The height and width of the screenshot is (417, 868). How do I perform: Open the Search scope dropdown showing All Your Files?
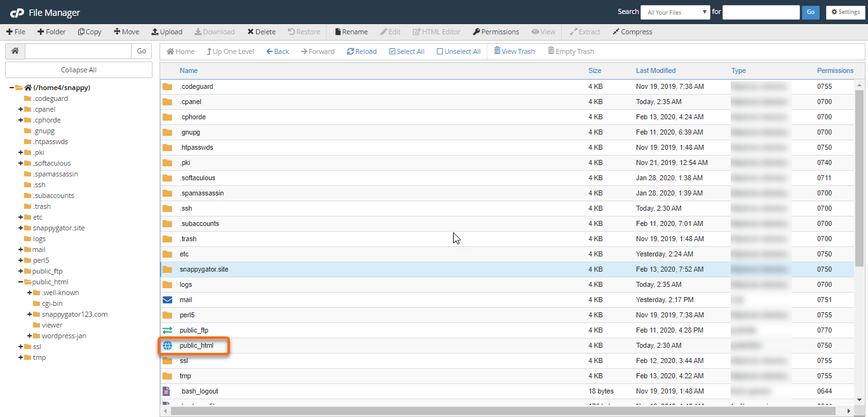pos(675,12)
